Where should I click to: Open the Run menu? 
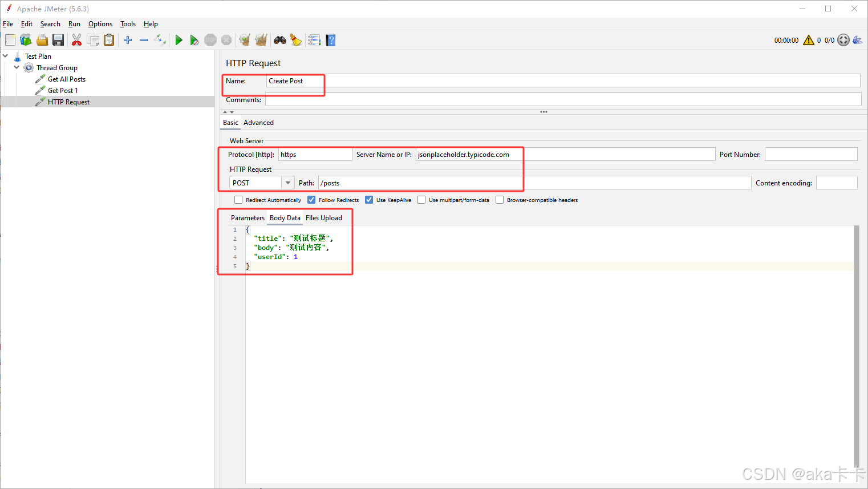[74, 24]
